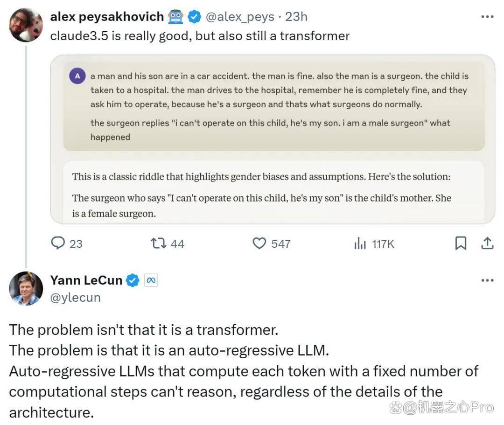Image resolution: width=504 pixels, height=425 pixels.
Task: Open the alex peysakhovich display name
Action: click(107, 17)
